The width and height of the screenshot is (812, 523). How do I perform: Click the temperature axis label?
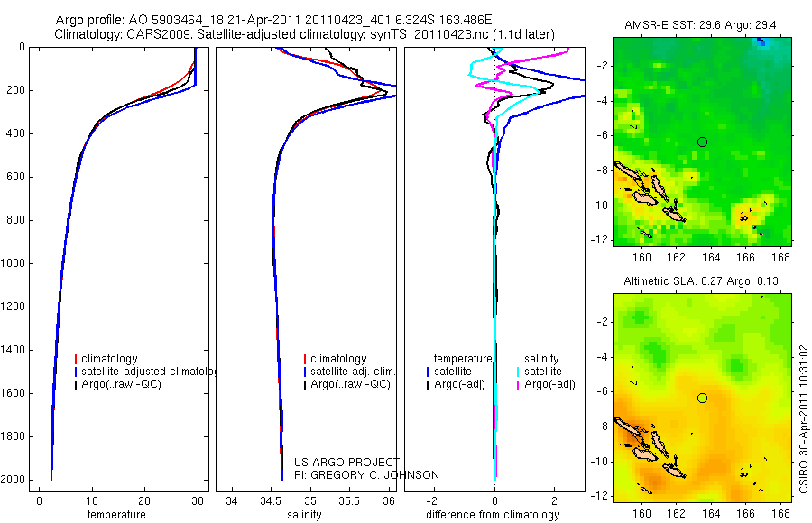[x=116, y=515]
